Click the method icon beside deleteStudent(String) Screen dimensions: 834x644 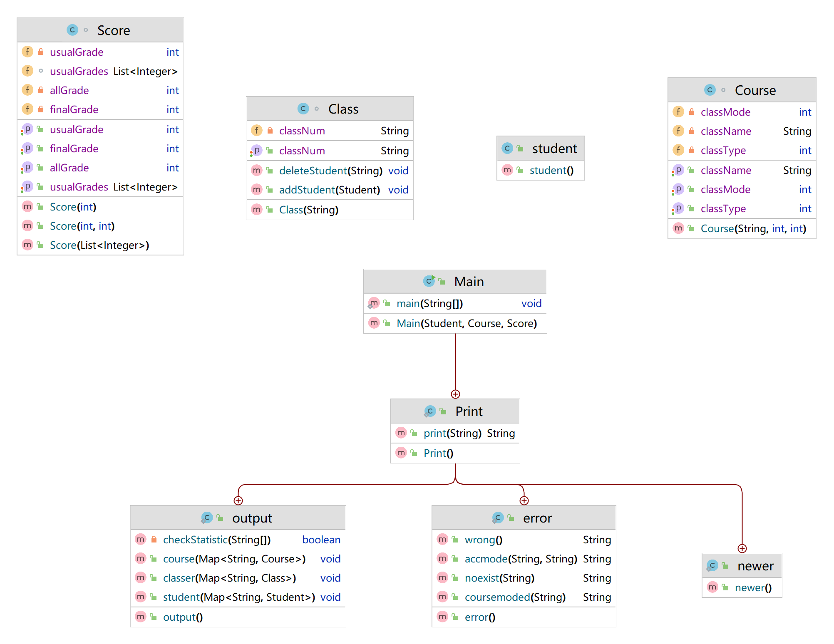tap(257, 171)
